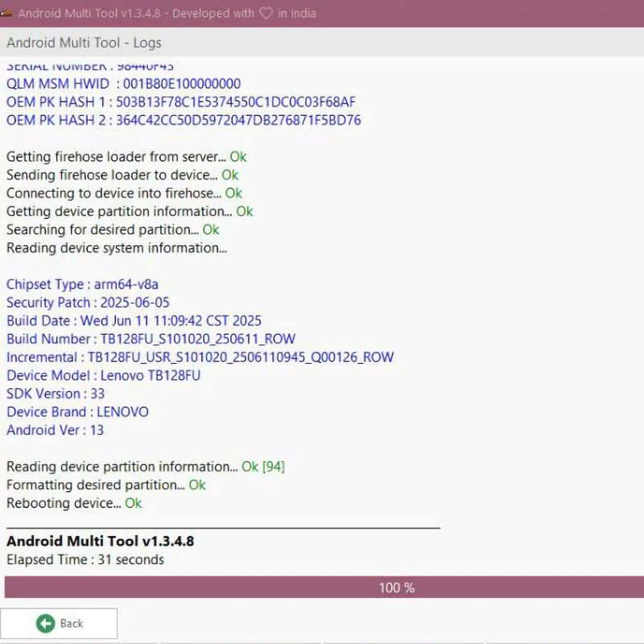This screenshot has width=644, height=644.
Task: Click 'Getting device partition information' line
Action: [130, 211]
